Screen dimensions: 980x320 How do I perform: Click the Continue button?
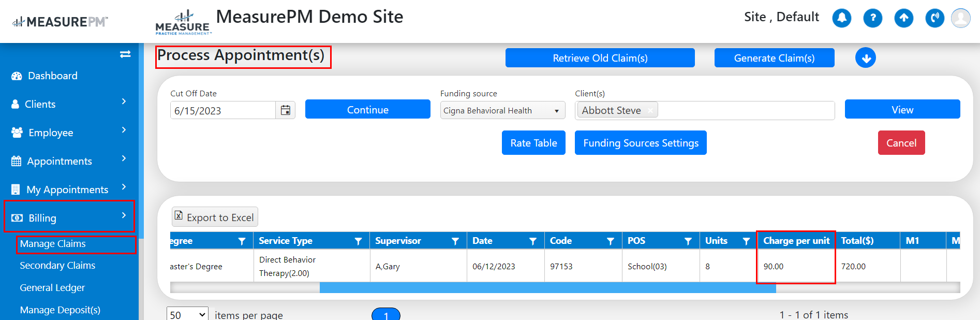point(368,109)
